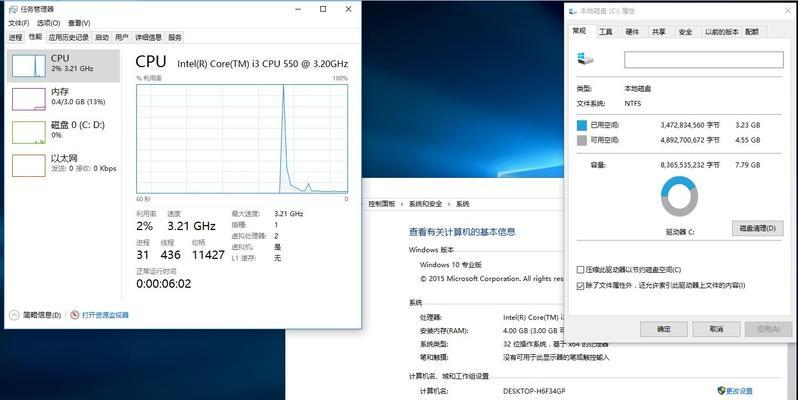Click the thread count 436
798x400 pixels.
pyautogui.click(x=170, y=255)
